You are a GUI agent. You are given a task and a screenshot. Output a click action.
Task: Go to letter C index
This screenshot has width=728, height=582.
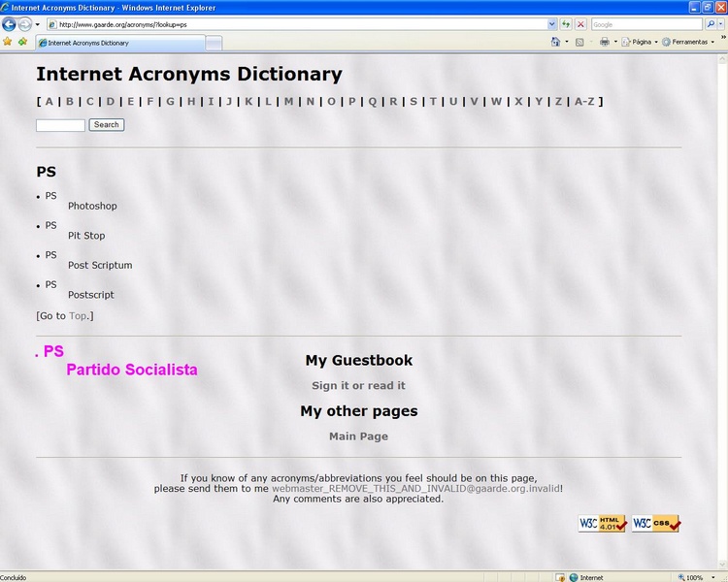click(x=89, y=101)
